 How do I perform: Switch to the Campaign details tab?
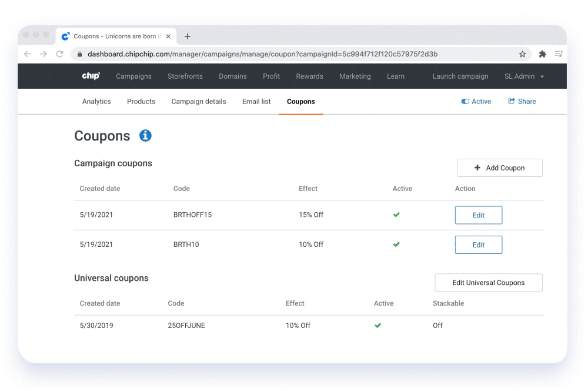point(198,102)
